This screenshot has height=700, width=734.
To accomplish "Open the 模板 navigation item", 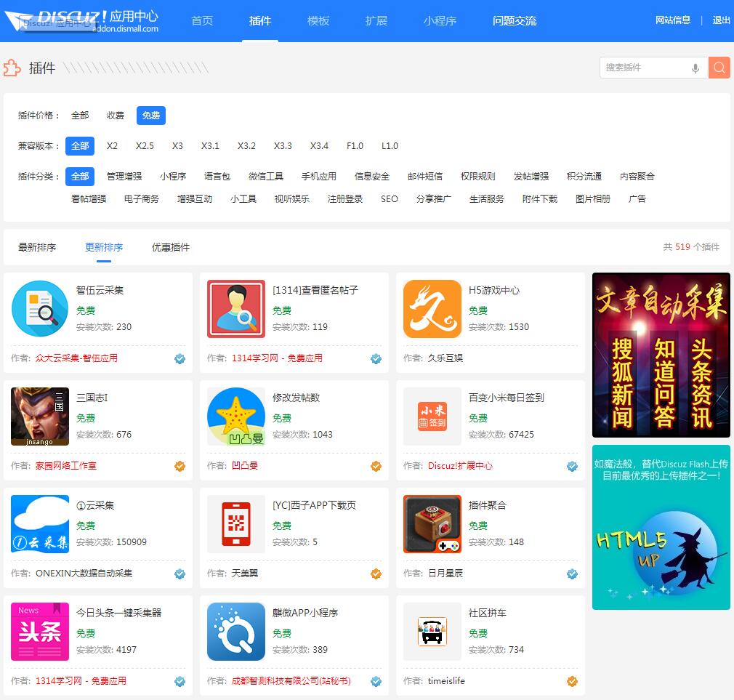I will point(318,20).
